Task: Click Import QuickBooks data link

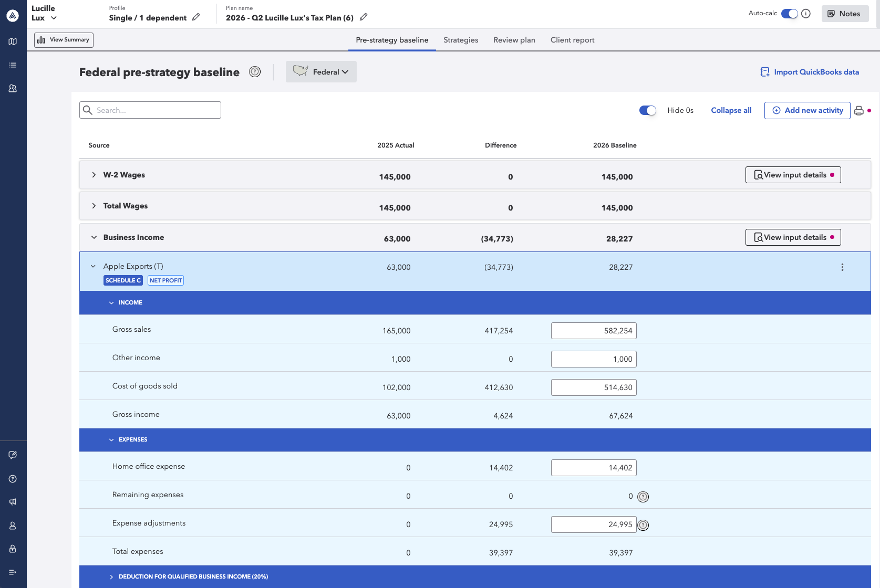Action: [810, 72]
